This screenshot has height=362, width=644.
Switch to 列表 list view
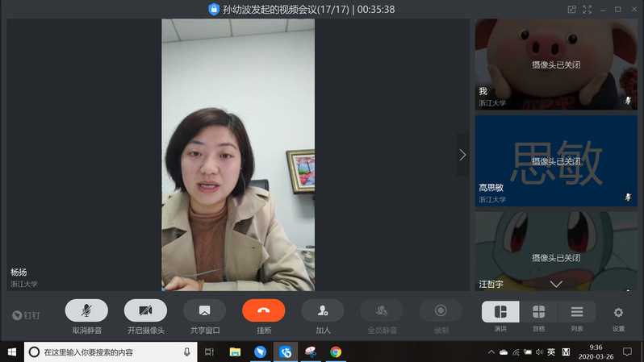tap(576, 312)
